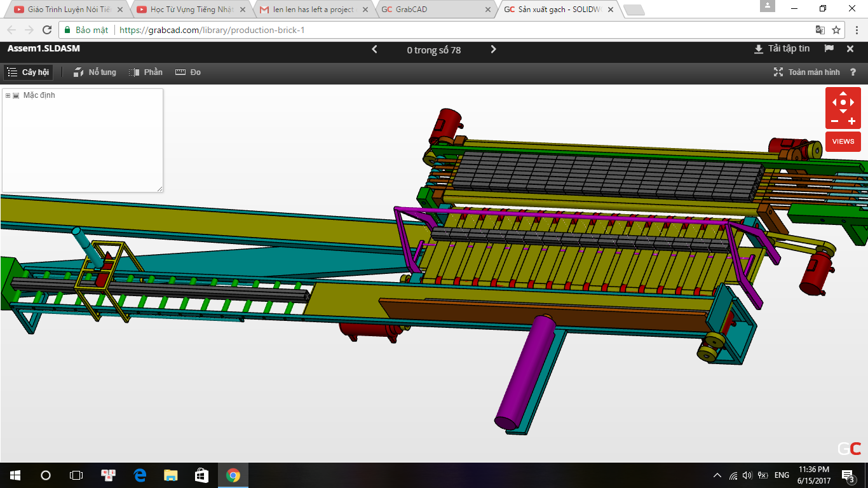Launch Microsoft Edge from the taskbar

click(140, 475)
